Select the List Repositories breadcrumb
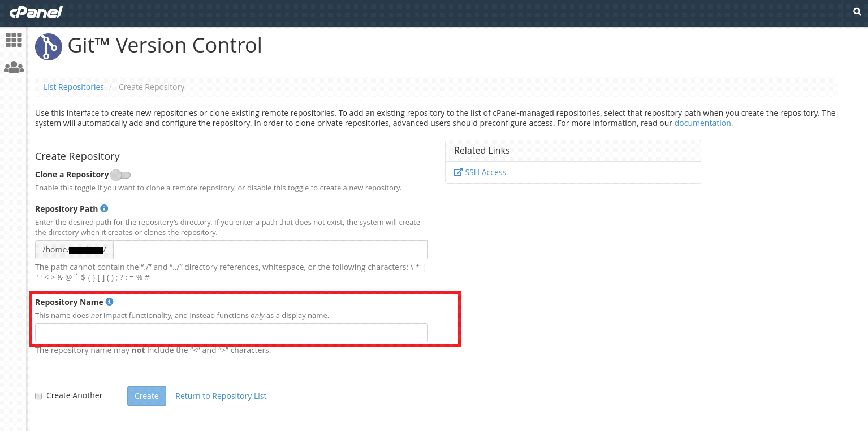Viewport: 868px width, 431px height. tap(74, 86)
